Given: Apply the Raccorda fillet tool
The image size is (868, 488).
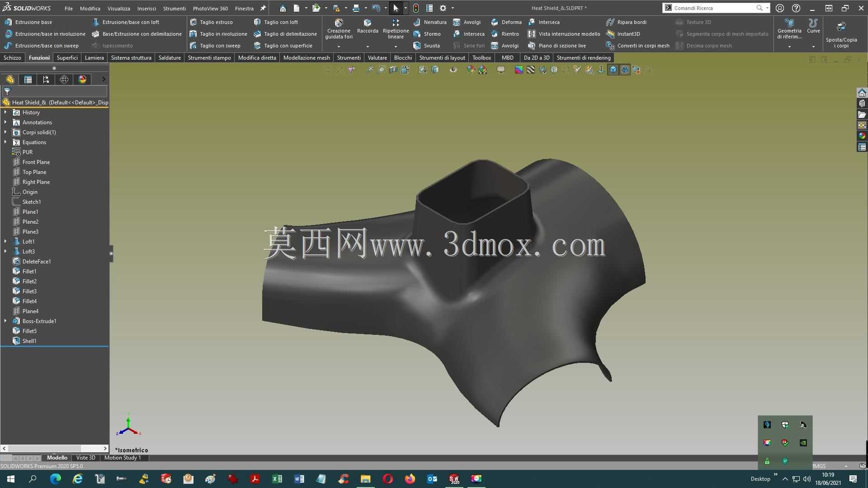Looking at the screenshot, I should tap(368, 26).
